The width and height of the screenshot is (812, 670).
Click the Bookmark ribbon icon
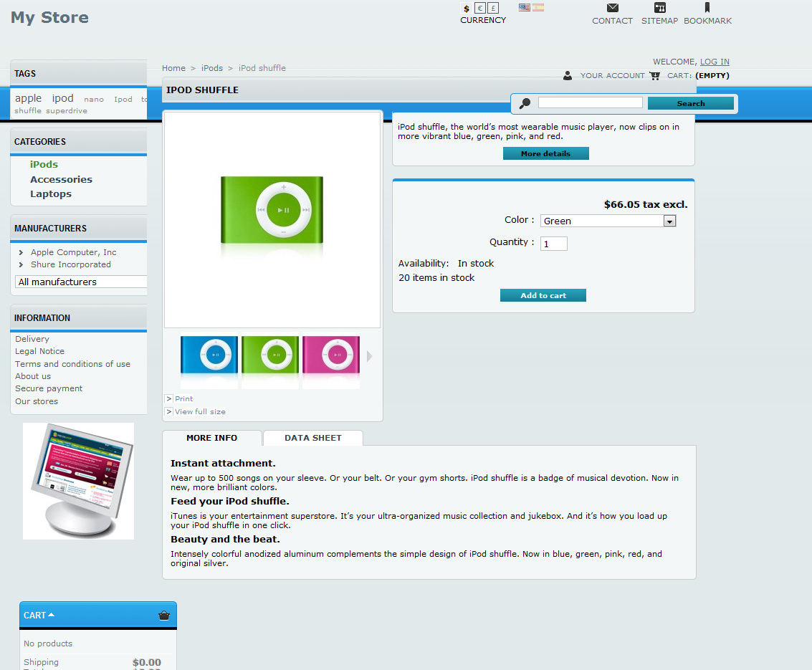coord(707,8)
